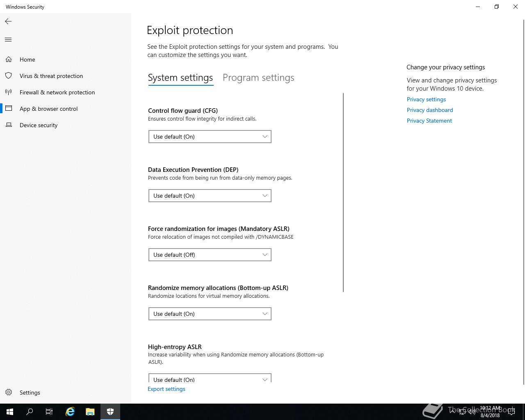Open the Data Execution Prevention dropdown
Viewport: 525px width, 420px height.
(210, 196)
